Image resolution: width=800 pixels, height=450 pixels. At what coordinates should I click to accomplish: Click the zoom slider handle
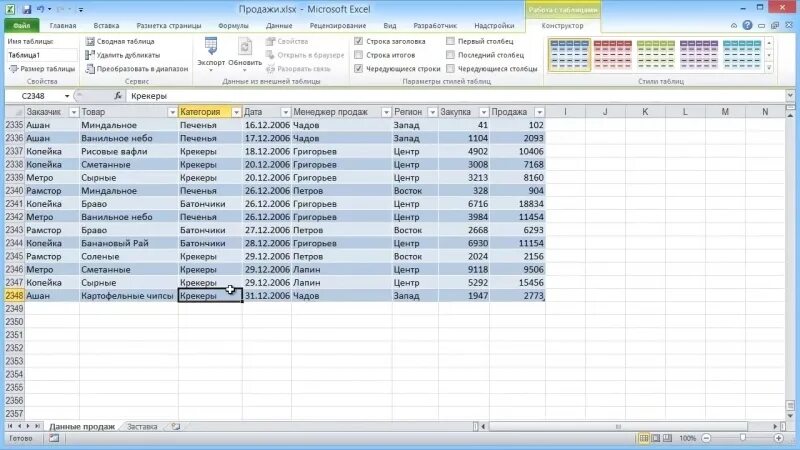[743, 438]
